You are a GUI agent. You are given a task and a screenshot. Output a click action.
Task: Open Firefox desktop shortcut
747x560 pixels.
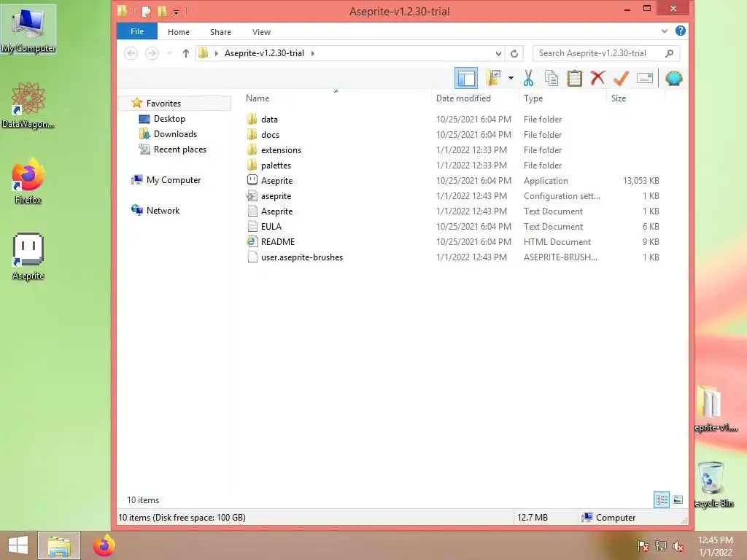pyautogui.click(x=28, y=182)
